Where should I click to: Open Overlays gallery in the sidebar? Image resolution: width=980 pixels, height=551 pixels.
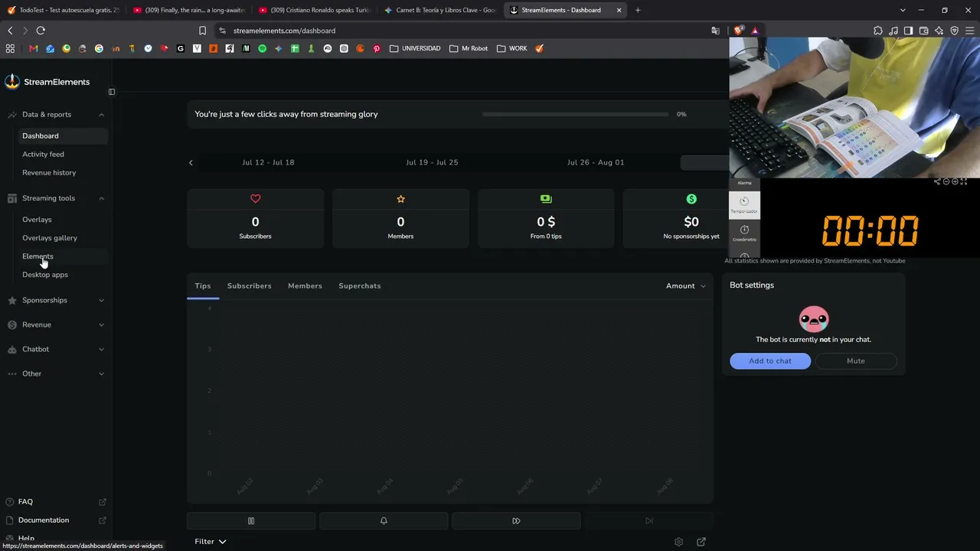coord(64,238)
